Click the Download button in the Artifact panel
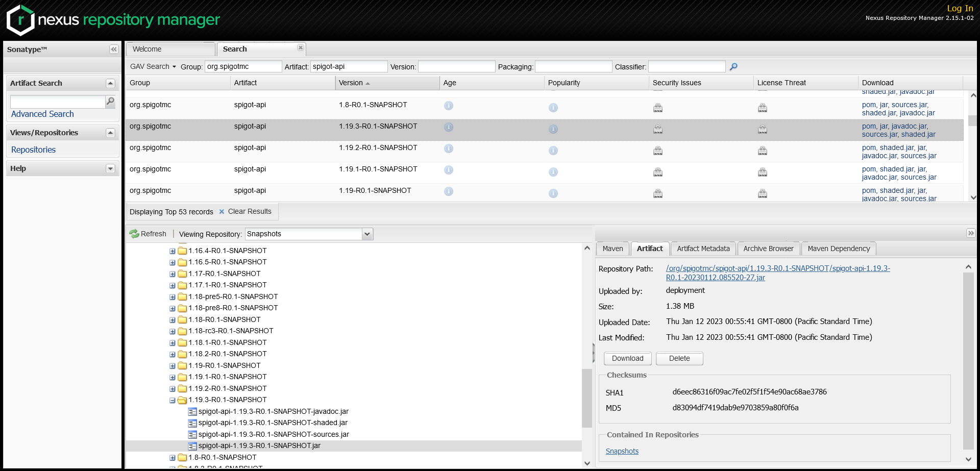This screenshot has width=980, height=471. 627,358
